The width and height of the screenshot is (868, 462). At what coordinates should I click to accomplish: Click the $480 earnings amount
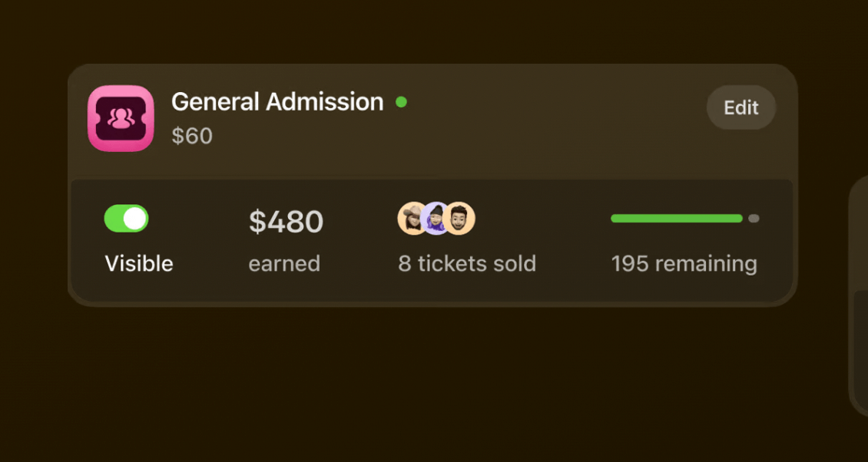[286, 222]
